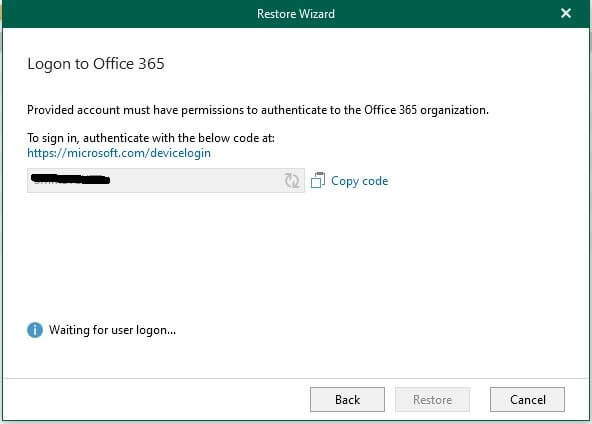The image size is (592, 424).
Task: Click the disabled Restore button
Action: pyautogui.click(x=432, y=399)
